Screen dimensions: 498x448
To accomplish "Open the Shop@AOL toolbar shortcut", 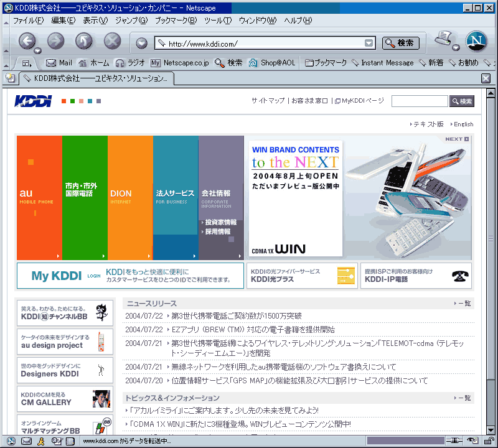I will tap(272, 63).
